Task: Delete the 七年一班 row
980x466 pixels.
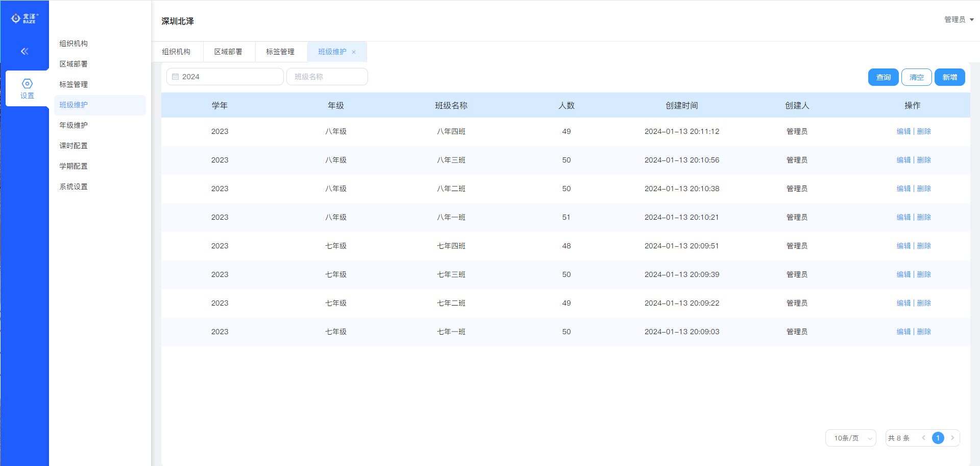Action: pyautogui.click(x=924, y=332)
